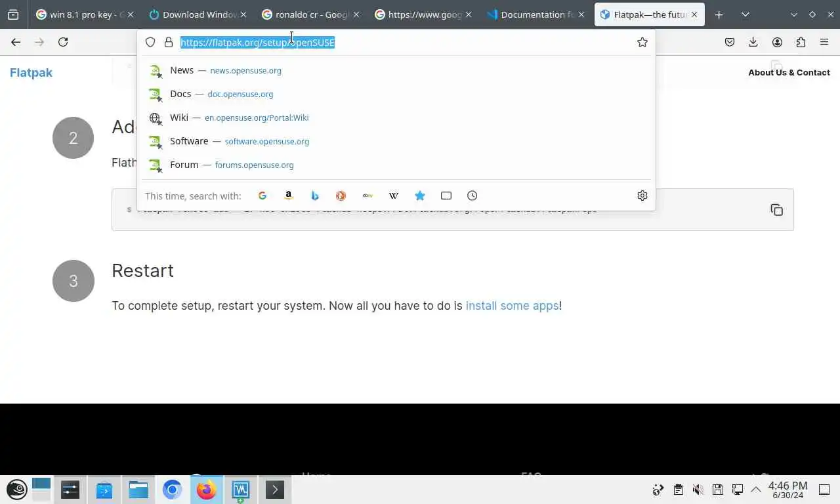840x504 pixels.
Task: Open the network connections tray icon
Action: click(738, 490)
